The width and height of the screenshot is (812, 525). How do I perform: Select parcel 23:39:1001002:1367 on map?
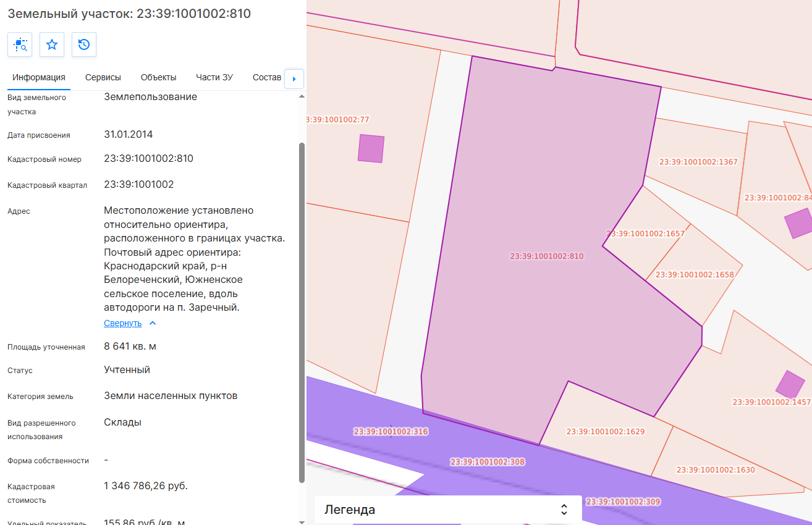[x=698, y=162]
